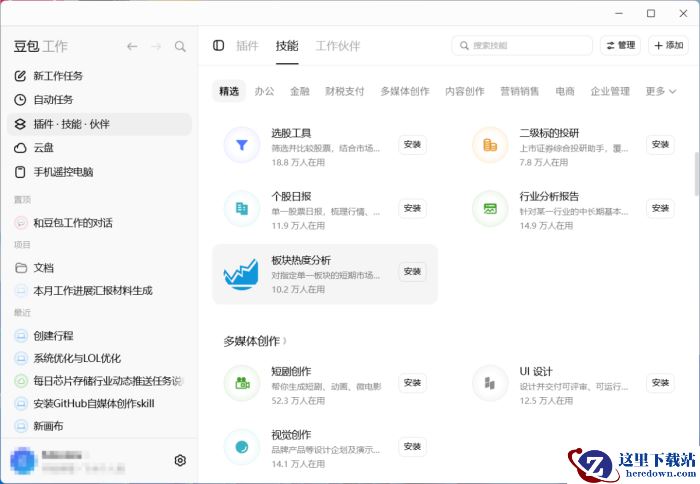Expand 更多 category dropdown
This screenshot has height=484, width=700.
pos(661,92)
